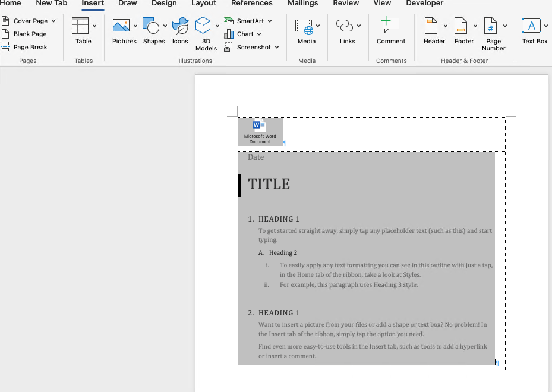Viewport: 552px width, 392px height.
Task: Insert a Page Break
Action: (x=24, y=47)
